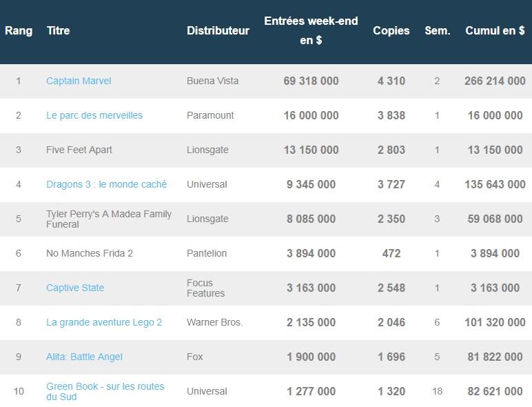Click the Copies column header
Viewport: 532px width, 407px height.
tap(391, 30)
